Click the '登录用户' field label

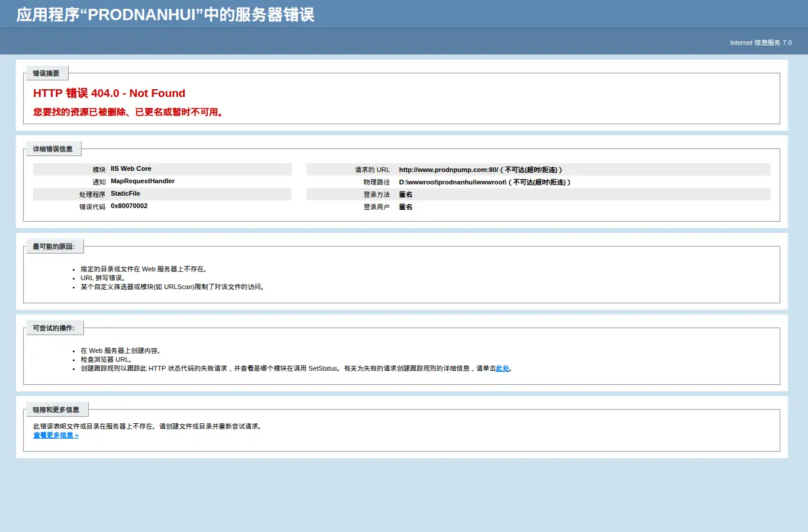(376, 207)
